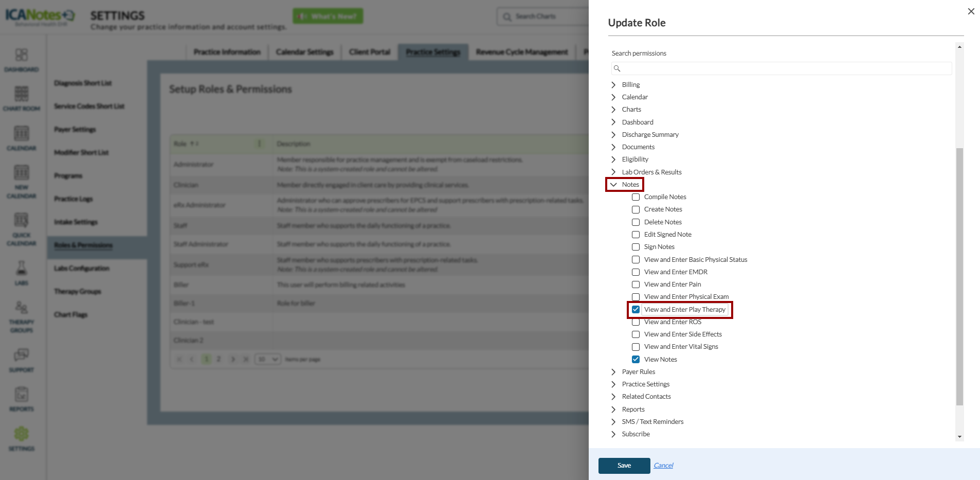Open Therapy Groups sidebar icon
The height and width of the screenshot is (480, 980).
[x=21, y=309]
